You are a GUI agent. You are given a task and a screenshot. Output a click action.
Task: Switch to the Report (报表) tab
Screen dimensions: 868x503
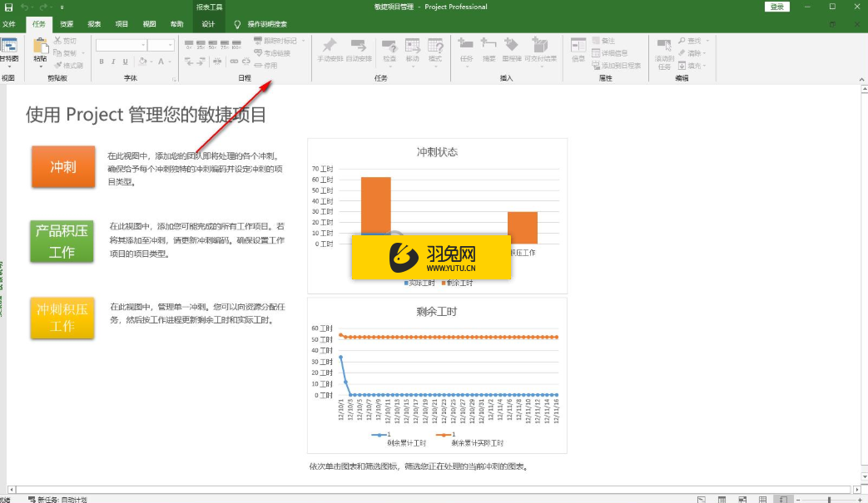(x=94, y=24)
